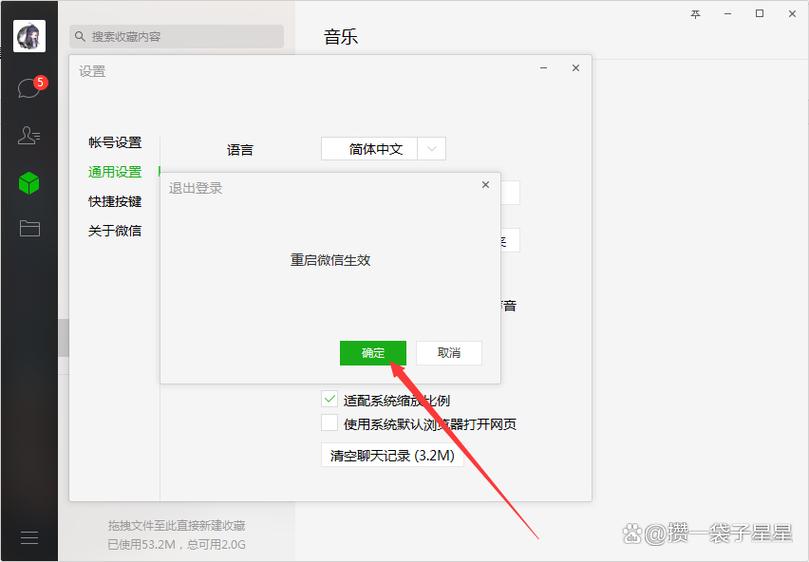Click 重启微信生效 message text
This screenshot has width=809, height=562.
330,260
